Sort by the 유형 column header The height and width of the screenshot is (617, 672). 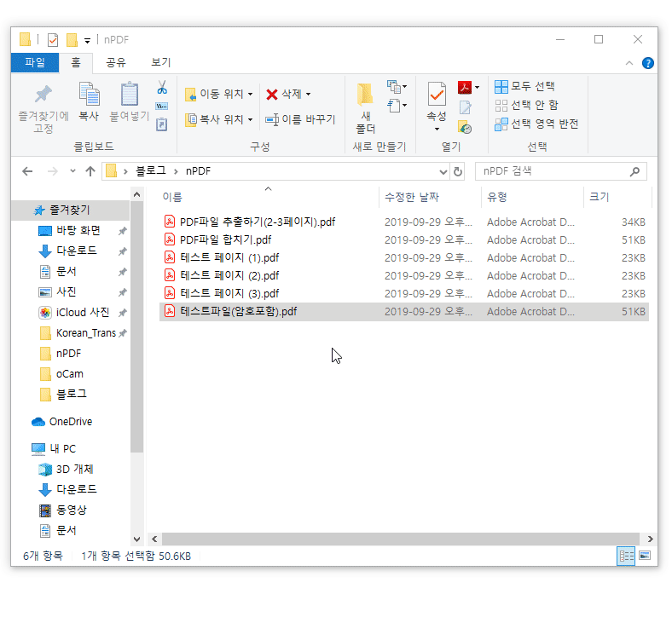point(497,198)
